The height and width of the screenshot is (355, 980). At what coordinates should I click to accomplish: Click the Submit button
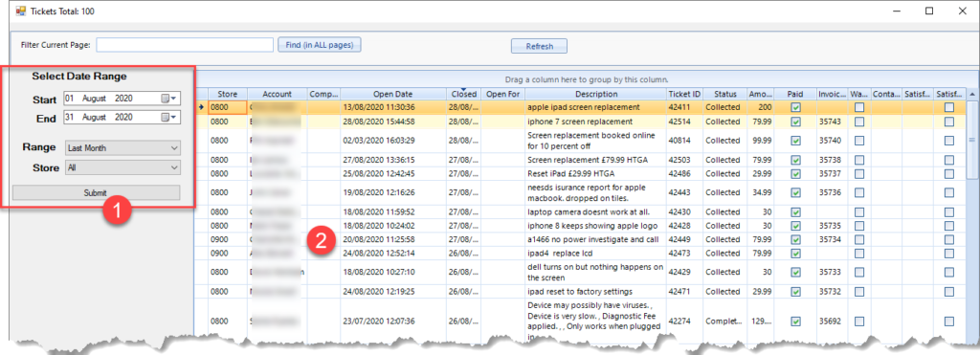pos(96,193)
